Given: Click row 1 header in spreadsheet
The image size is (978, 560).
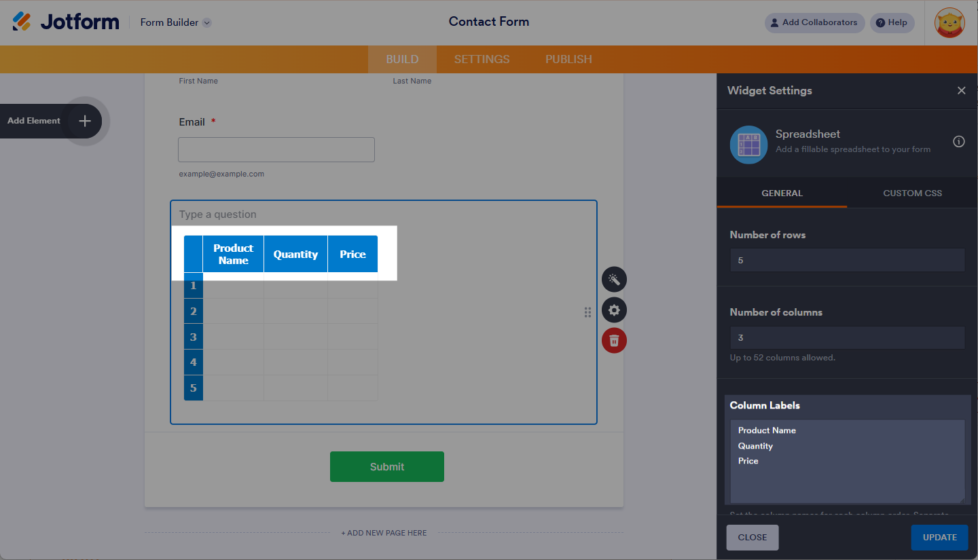Looking at the screenshot, I should [194, 286].
